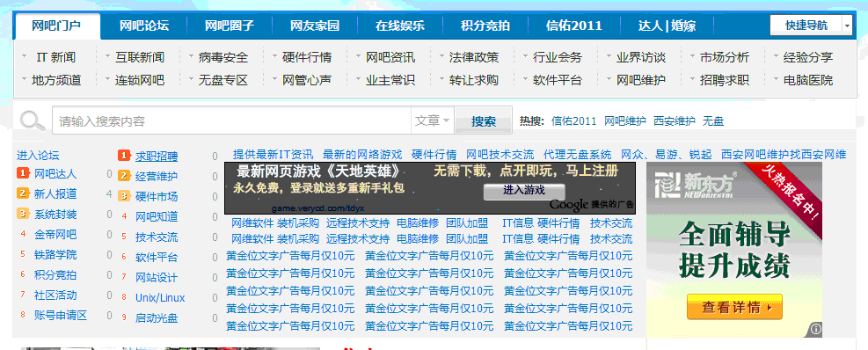
Task: Open 电脑医院 category link
Action: tap(808, 80)
